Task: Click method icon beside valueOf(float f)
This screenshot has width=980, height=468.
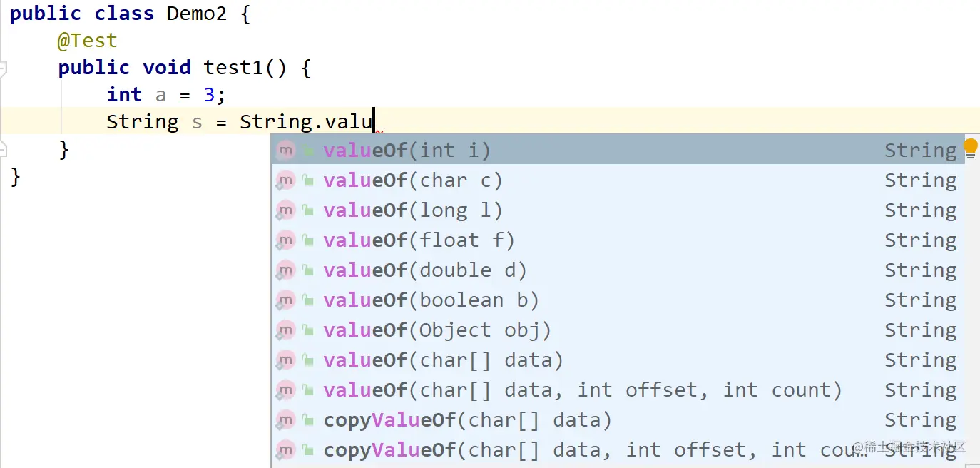Action: (x=285, y=240)
